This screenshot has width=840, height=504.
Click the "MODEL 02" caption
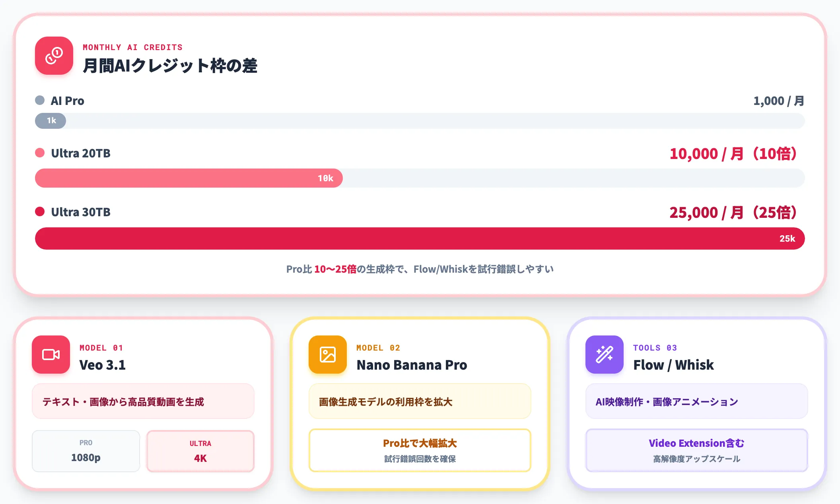click(x=378, y=348)
